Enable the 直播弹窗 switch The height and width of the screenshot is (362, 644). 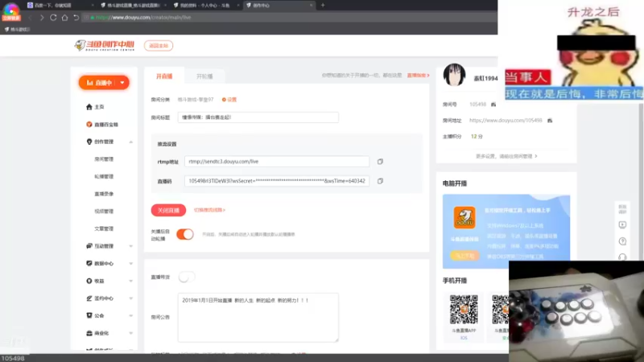[x=187, y=278]
